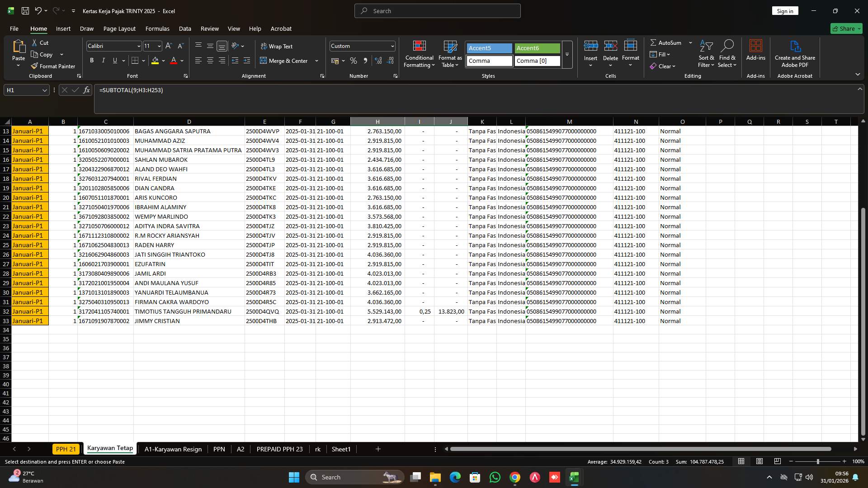Open the Font name dropdown
This screenshot has height=488, width=868.
pyautogui.click(x=138, y=46)
